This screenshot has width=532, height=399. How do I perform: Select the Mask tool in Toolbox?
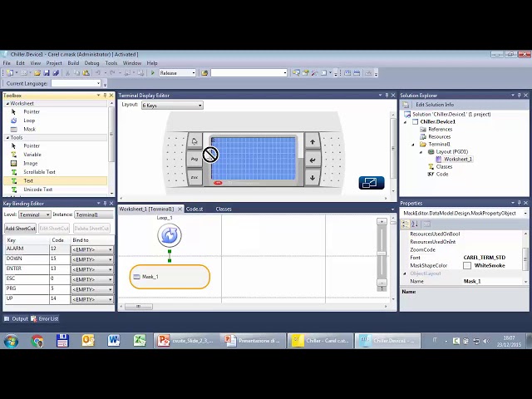(x=29, y=130)
